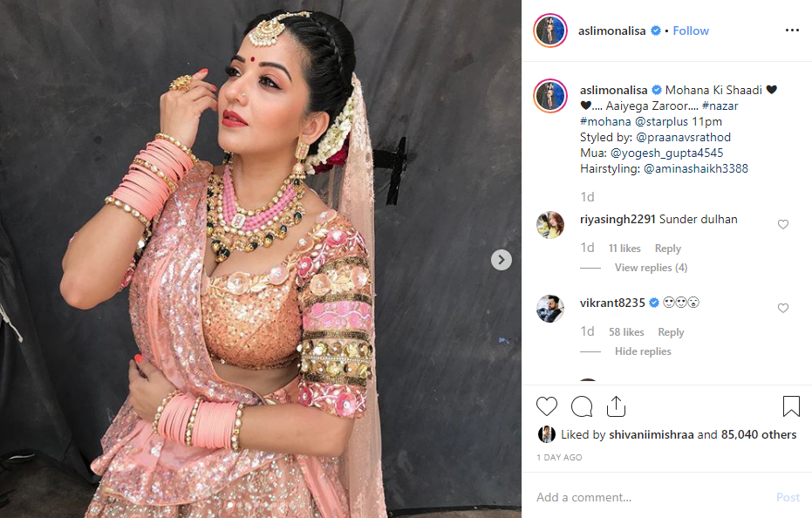Expand View replies (4)
812x518 pixels.
pyautogui.click(x=651, y=268)
